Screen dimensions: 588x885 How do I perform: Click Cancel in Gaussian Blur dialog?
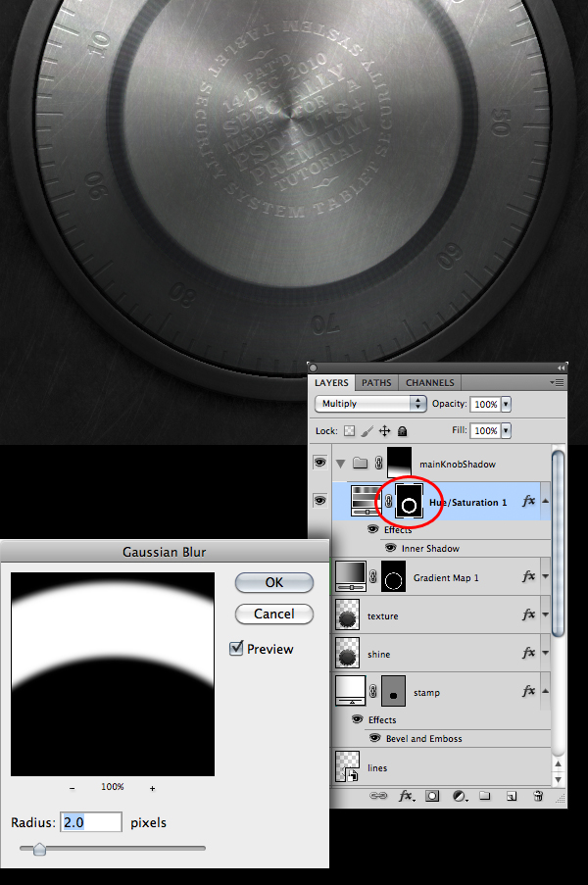click(x=274, y=615)
